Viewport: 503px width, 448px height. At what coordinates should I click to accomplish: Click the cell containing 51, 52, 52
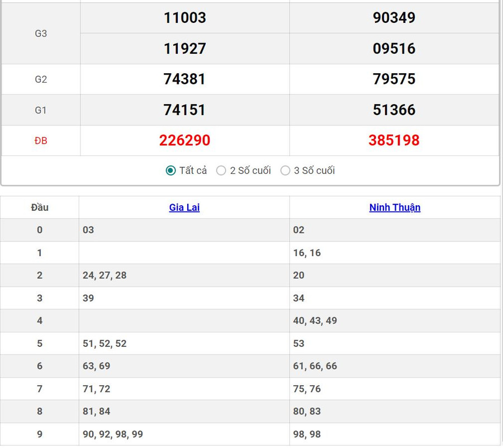click(x=105, y=343)
